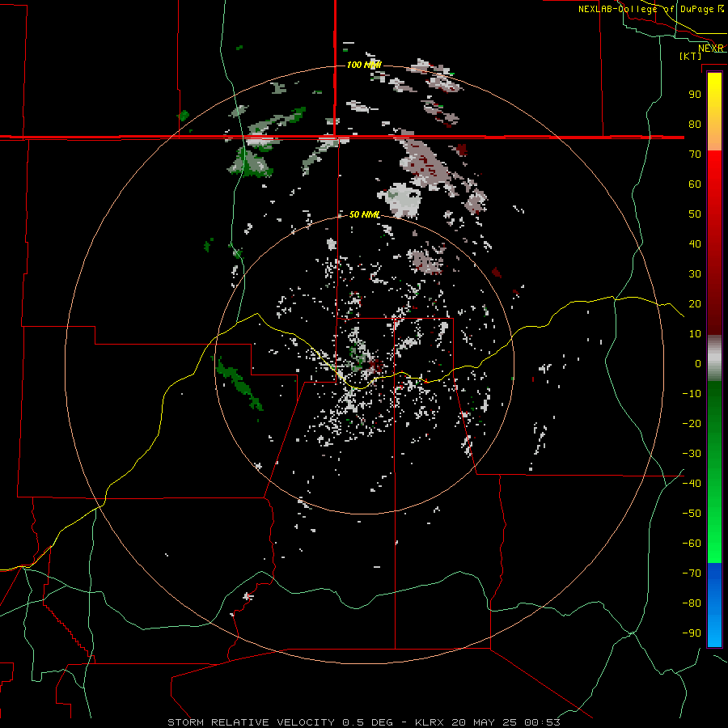The image size is (728, 728).
Task: Pick the -70 scale value
Action: tap(692, 574)
